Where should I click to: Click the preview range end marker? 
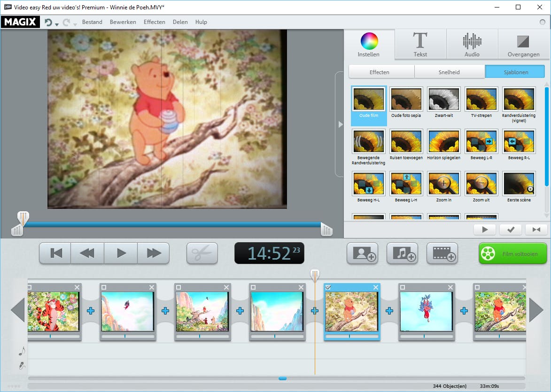[x=326, y=231]
